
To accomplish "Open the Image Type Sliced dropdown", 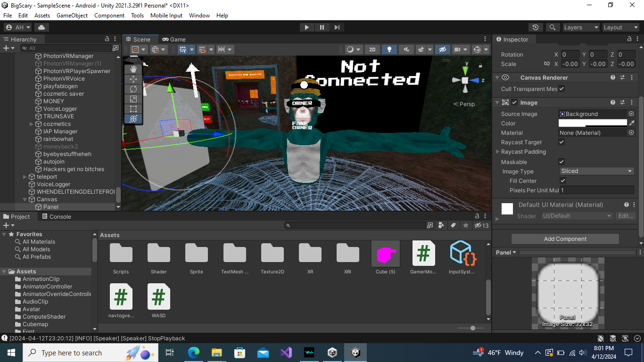I will 597,171.
